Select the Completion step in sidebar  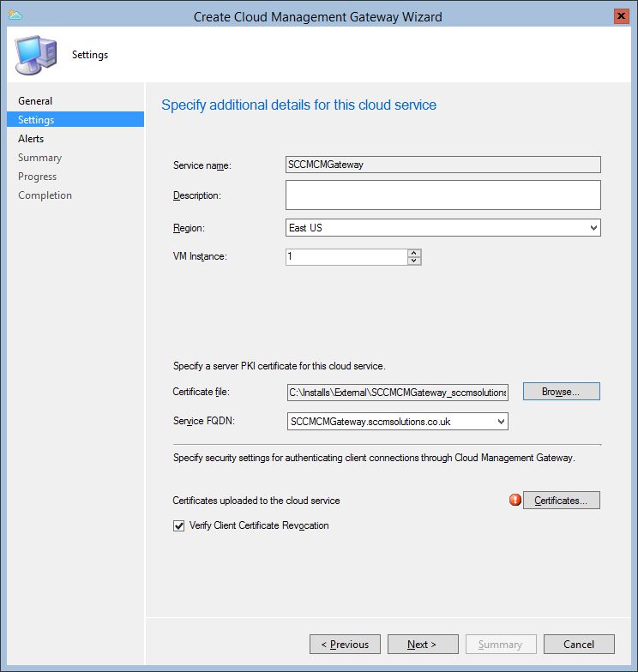[45, 195]
